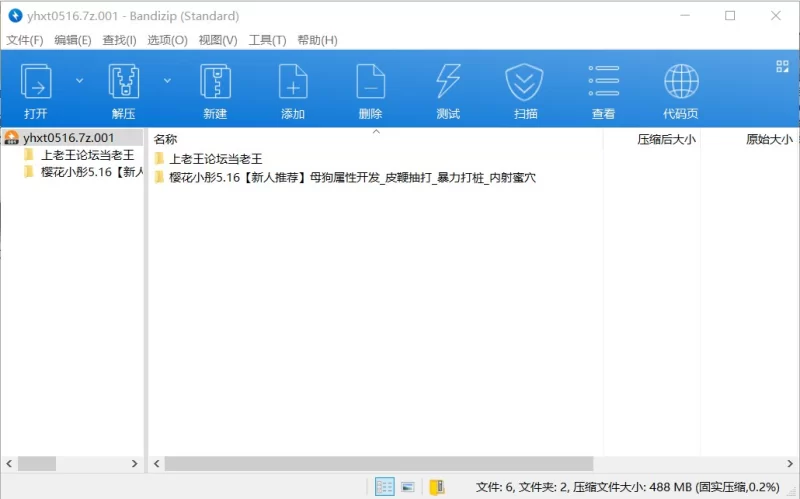Open the 工具(T) menu
Screen dimensions: 800x499
(267, 40)
